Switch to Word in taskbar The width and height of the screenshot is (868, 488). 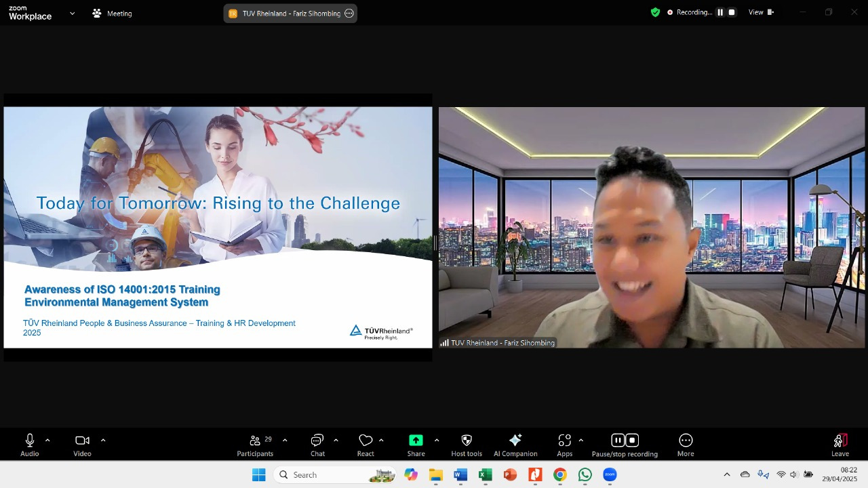tap(460, 475)
